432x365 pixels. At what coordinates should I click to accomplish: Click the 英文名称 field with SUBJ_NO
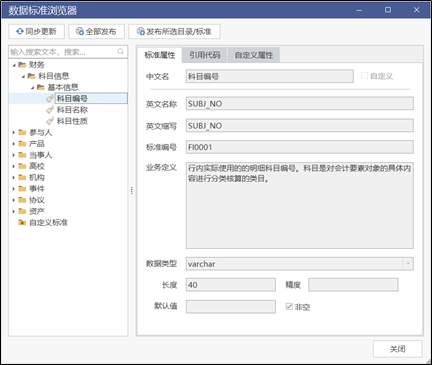pyautogui.click(x=300, y=104)
